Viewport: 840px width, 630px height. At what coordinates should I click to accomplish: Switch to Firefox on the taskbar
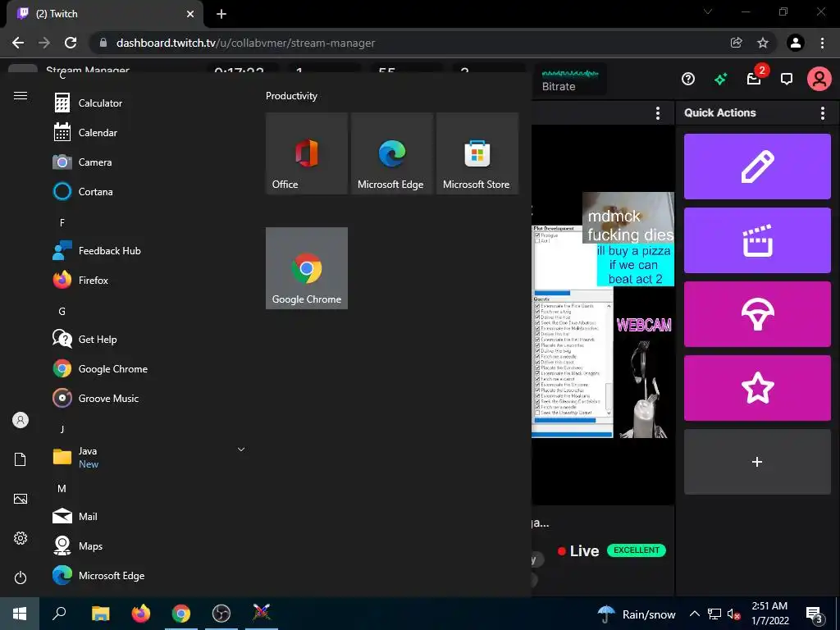(141, 614)
